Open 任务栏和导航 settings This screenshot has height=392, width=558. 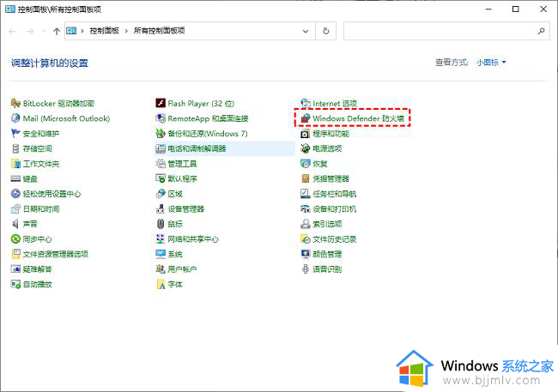(334, 194)
